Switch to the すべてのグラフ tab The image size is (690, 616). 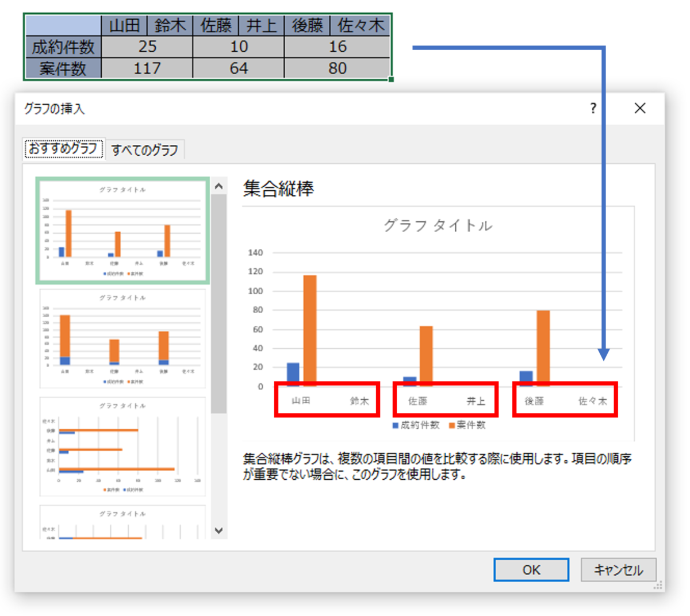click(x=144, y=149)
